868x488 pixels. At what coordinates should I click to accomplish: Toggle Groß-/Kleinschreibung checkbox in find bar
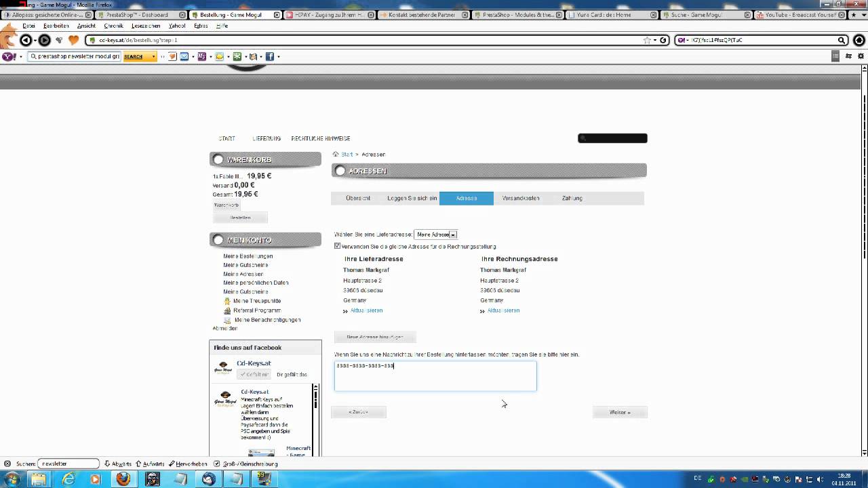(x=217, y=464)
